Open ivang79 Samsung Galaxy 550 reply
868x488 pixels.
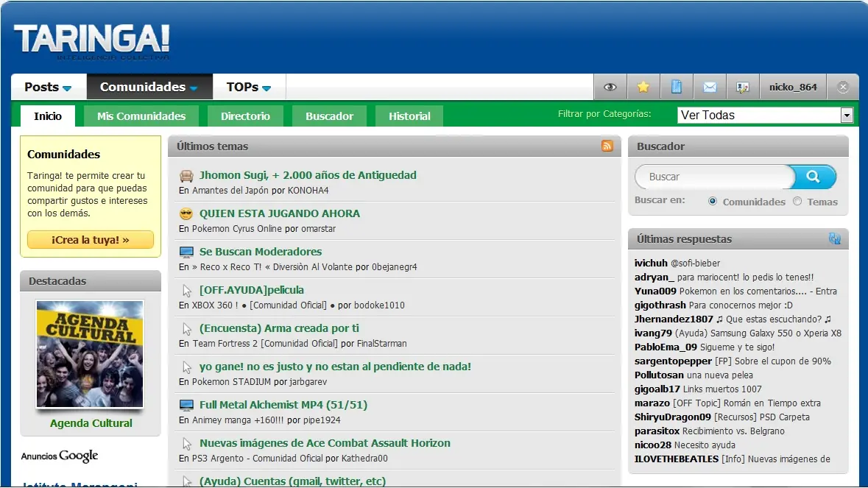738,333
